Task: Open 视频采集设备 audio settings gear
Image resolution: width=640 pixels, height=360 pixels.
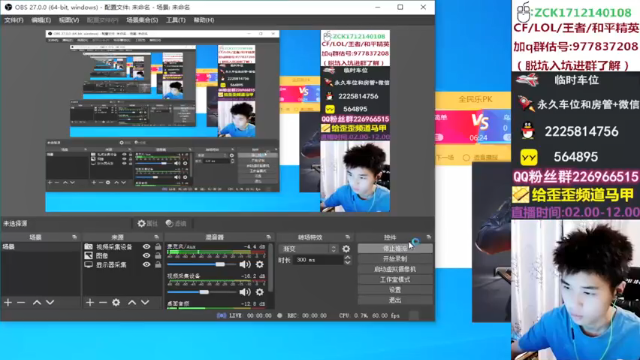Action: pyautogui.click(x=260, y=292)
